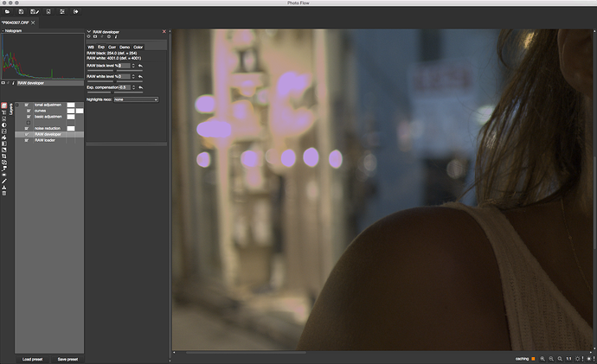
Task: Collapse the layer group tree expander
Action: pos(16,105)
